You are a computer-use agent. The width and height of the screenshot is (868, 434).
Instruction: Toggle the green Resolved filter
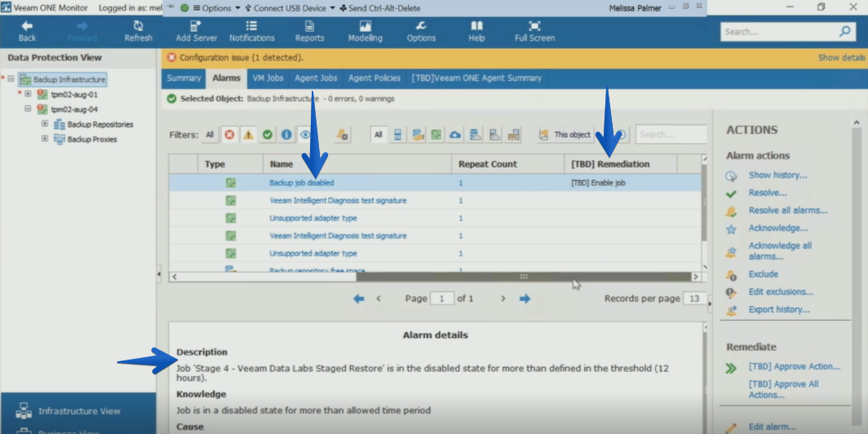tap(268, 134)
